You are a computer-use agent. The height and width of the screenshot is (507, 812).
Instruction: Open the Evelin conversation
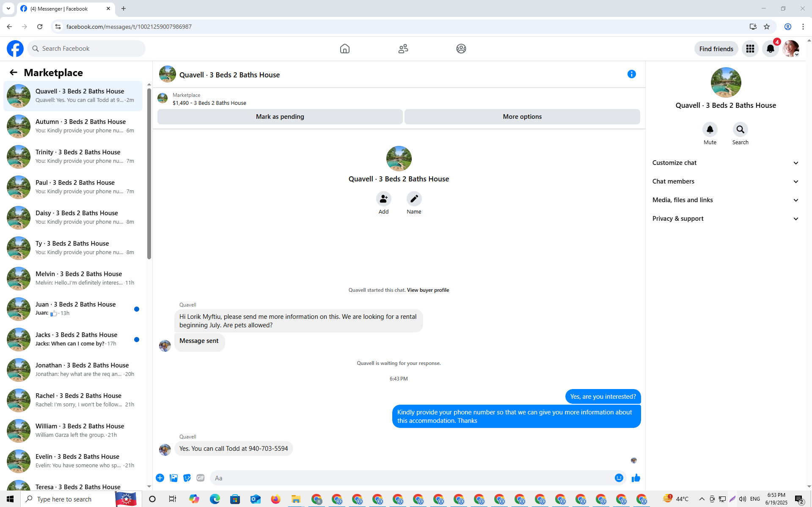point(73,461)
